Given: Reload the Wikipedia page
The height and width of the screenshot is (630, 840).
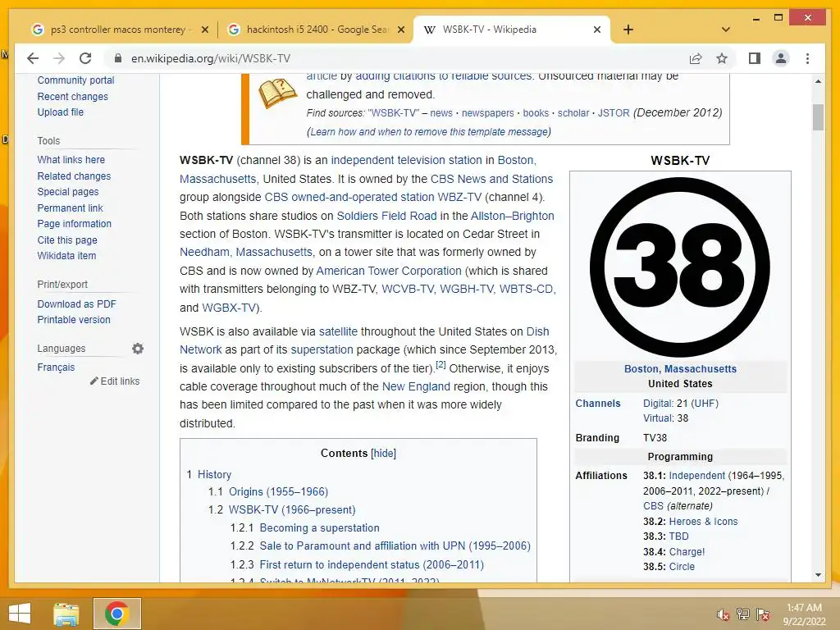Looking at the screenshot, I should [85, 58].
